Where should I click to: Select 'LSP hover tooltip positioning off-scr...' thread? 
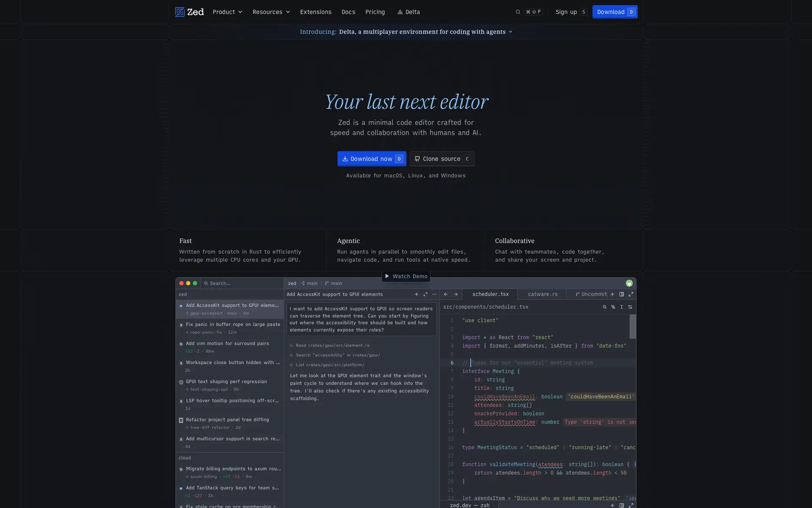tap(230, 404)
